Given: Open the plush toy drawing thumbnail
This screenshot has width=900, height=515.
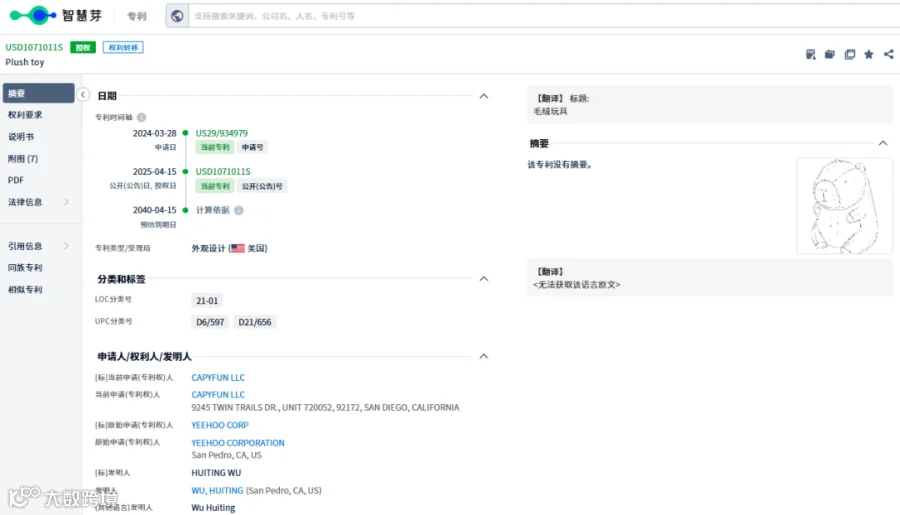Looking at the screenshot, I should [844, 206].
